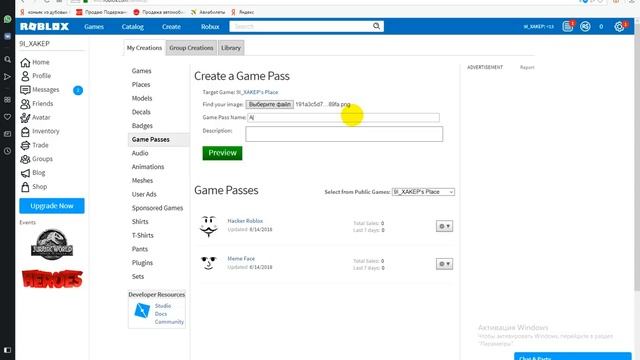Viewport: 640px width, 360px height.
Task: Open the Hacker Roblox game pass link
Action: 245,221
